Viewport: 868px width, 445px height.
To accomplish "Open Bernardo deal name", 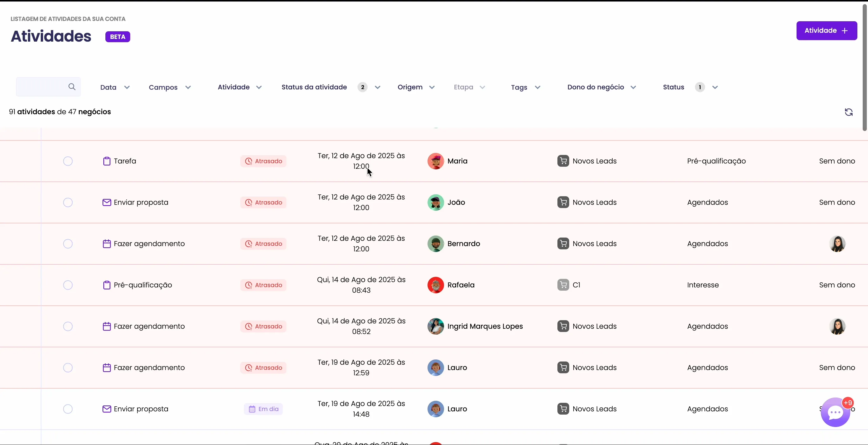I will 464,243.
